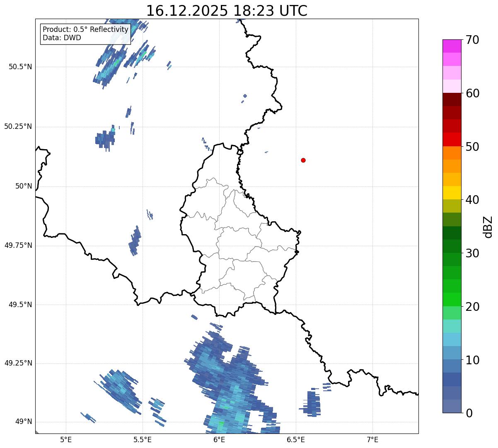Click the dBZ colorbar axis label
This screenshot has width=498, height=448.
[488, 226]
